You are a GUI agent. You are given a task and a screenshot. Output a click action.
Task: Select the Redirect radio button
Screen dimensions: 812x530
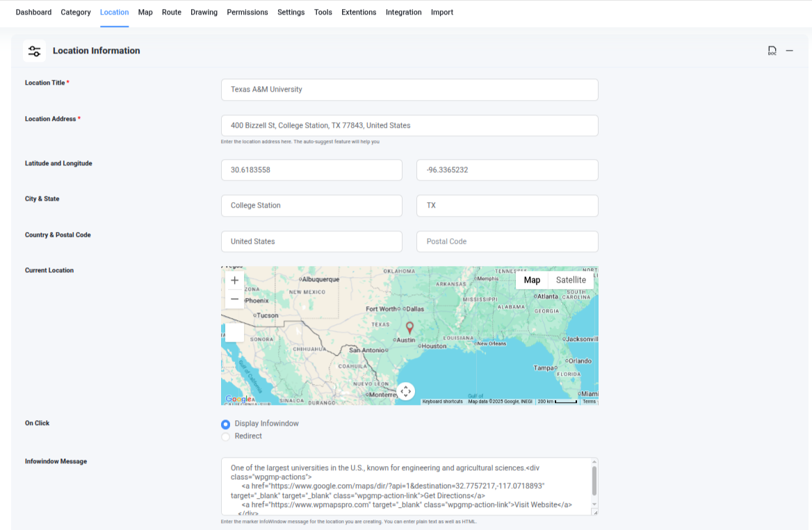click(225, 436)
